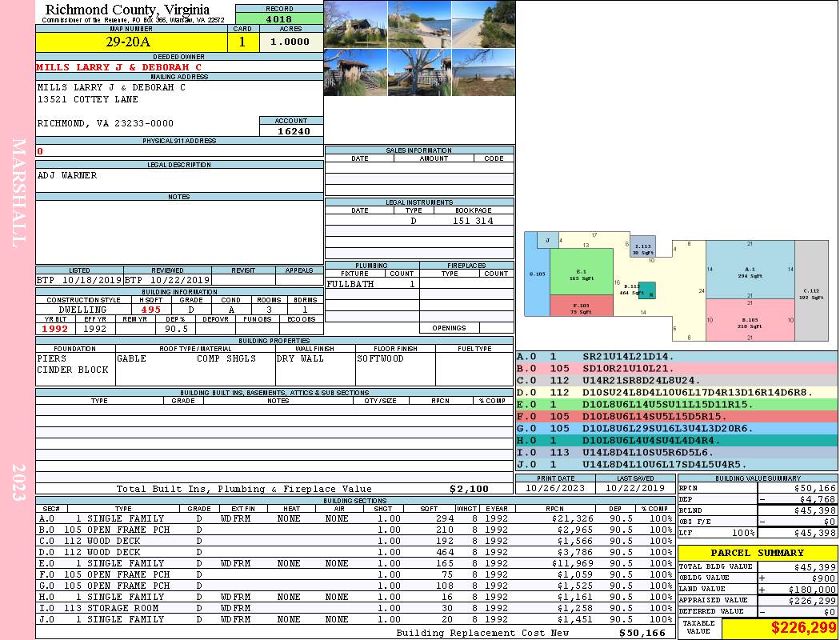Select sketch code row J.0
Image resolution: width=840 pixels, height=640 pixels.
677,464
